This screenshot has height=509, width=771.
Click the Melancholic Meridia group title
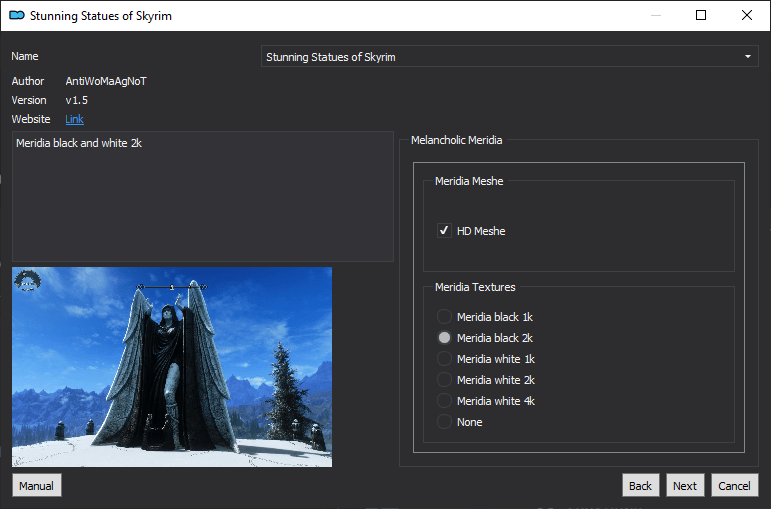pos(456,140)
